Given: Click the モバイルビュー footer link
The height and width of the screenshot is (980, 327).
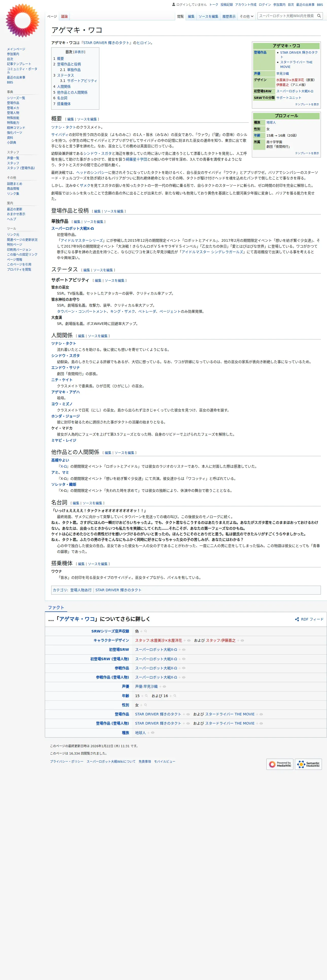Looking at the screenshot, I should (x=165, y=762).
